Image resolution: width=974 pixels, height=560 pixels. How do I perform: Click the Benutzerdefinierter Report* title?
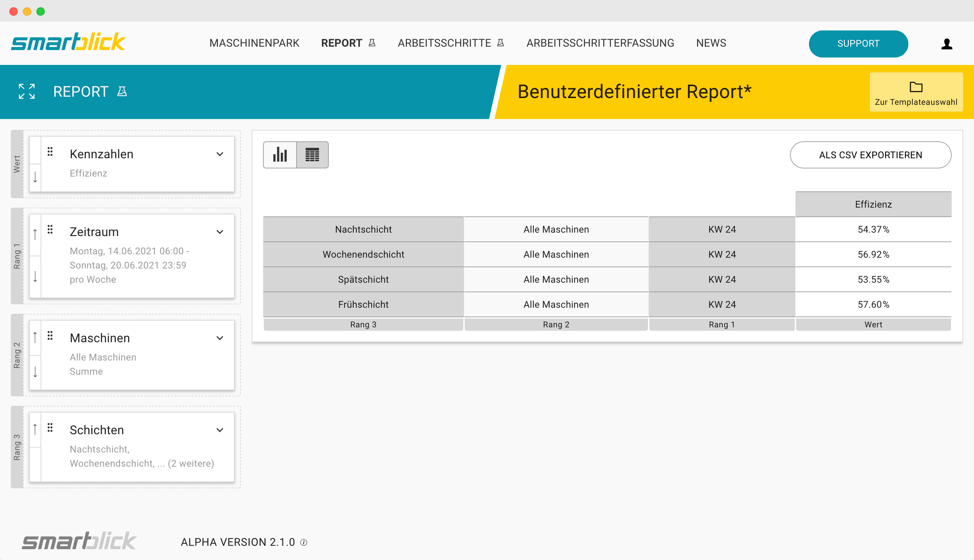click(x=634, y=92)
